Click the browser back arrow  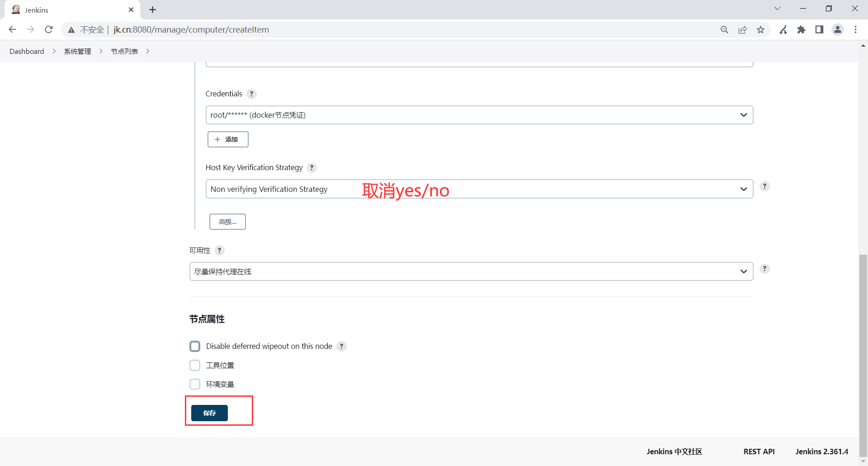click(12, 29)
